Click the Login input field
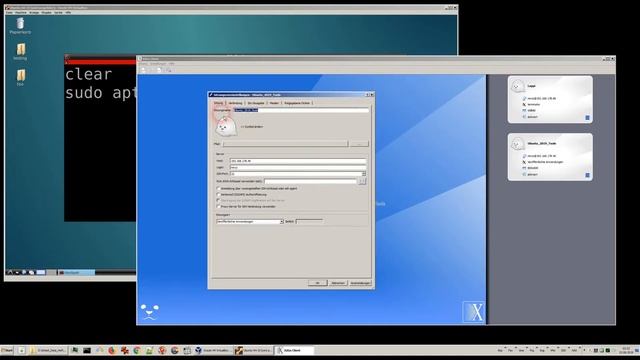The width and height of the screenshot is (640, 360). [x=298, y=167]
